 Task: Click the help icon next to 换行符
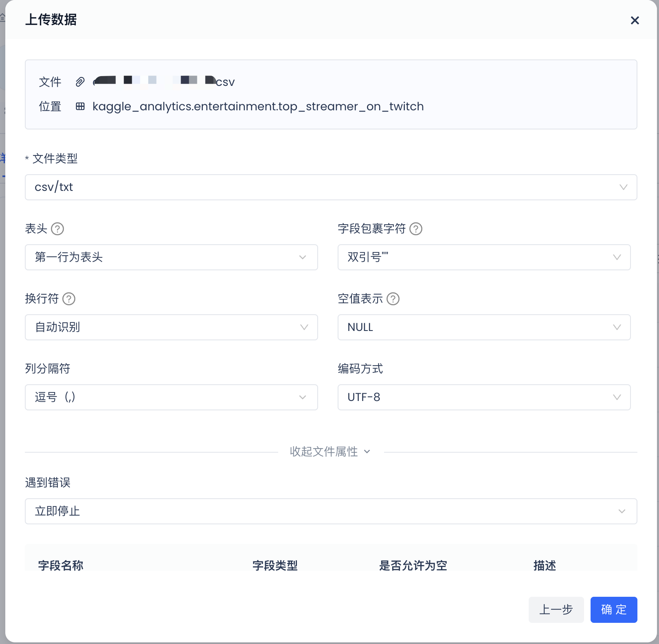tap(69, 299)
